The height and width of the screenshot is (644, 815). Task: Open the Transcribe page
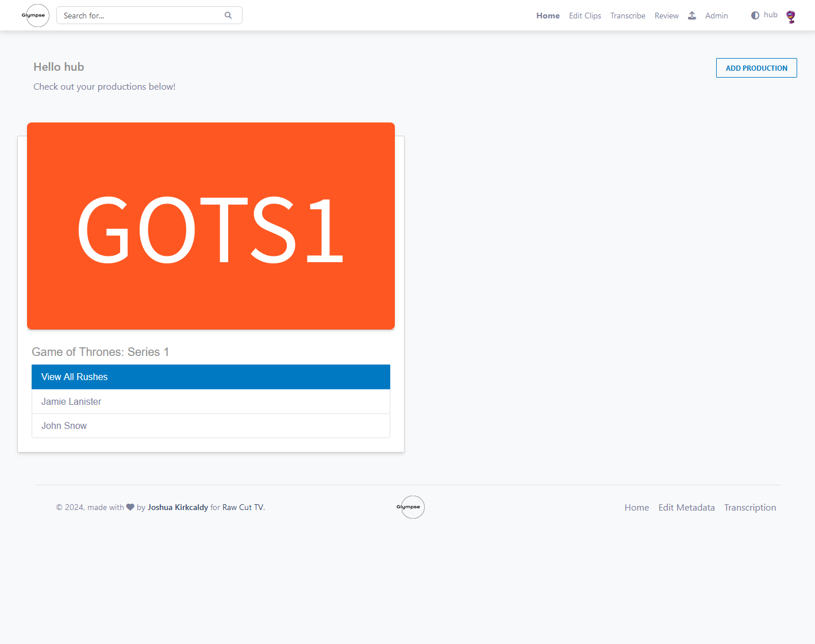pyautogui.click(x=628, y=16)
